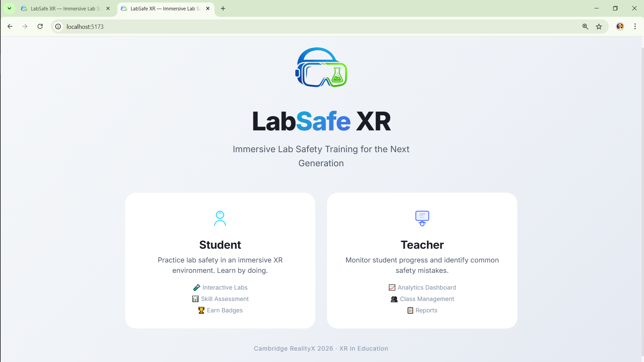Click the Skill Assessment bar chart icon

195,299
